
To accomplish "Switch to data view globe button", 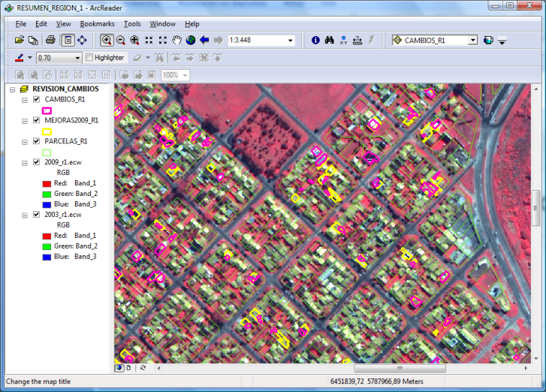I will click(x=119, y=368).
